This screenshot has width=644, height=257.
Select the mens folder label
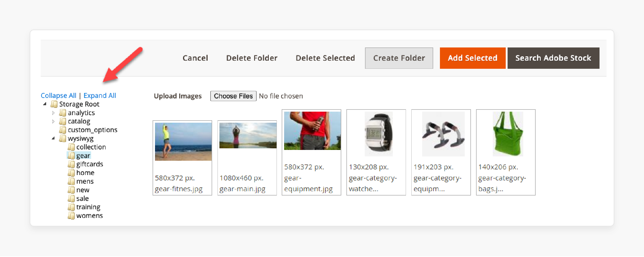85,181
